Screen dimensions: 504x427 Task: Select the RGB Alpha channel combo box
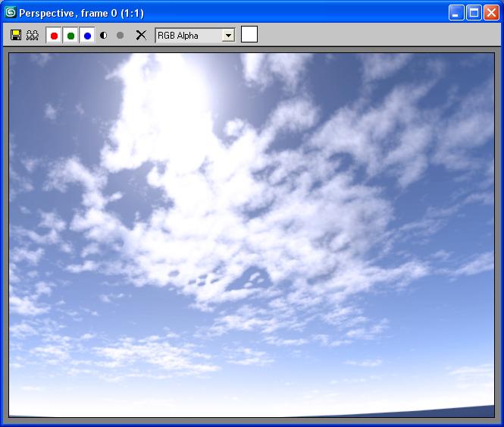(188, 36)
